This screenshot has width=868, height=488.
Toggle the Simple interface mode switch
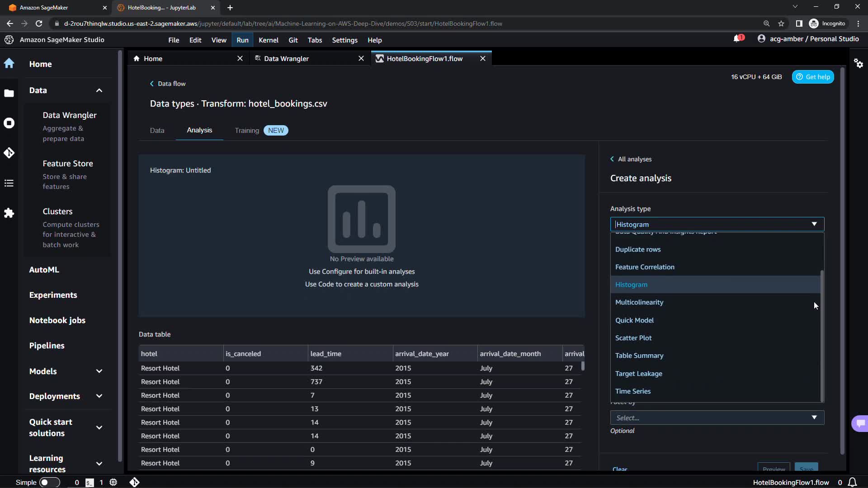pyautogui.click(x=49, y=482)
